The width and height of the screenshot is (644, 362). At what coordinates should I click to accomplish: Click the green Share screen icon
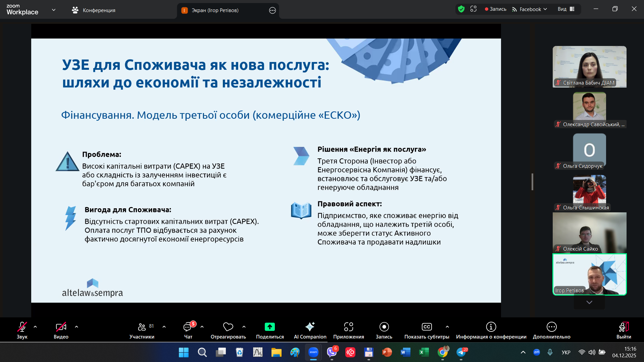point(269,327)
